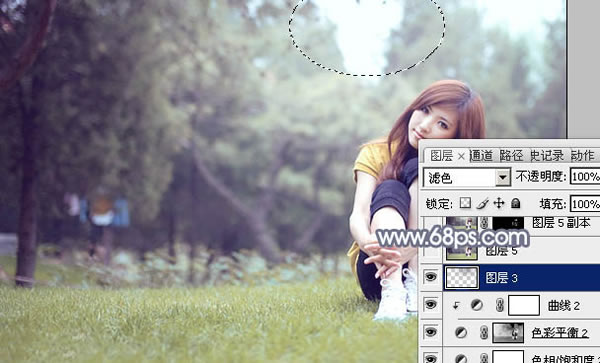This screenshot has height=363, width=600.
Task: Toggle visibility of the 色彩平衡 2 layer
Action: click(430, 332)
